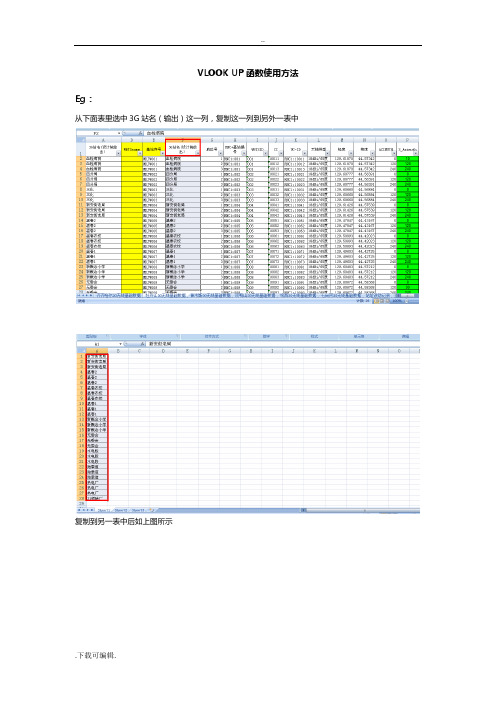Image resolution: width=496 pixels, height=702 pixels.
Task: Click the sheet tab navigation arrows in the lower spreadsheet
Action: [x=86, y=510]
